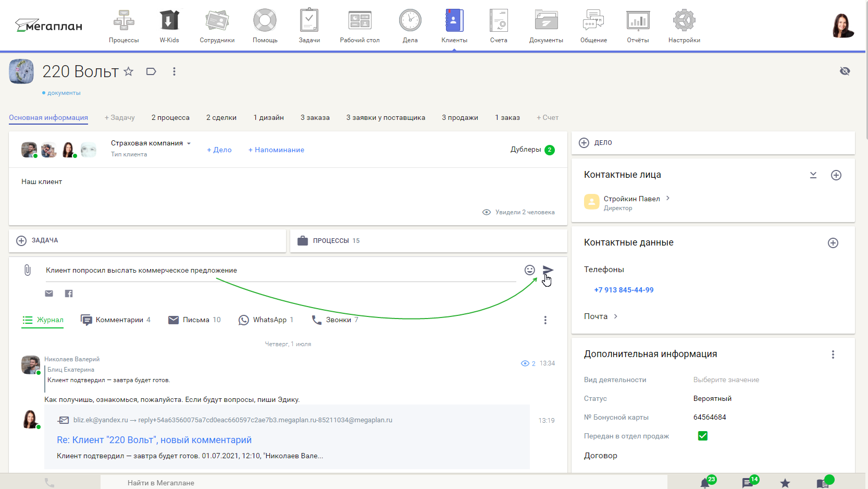Screen dimensions: 868x489
Task: Select WhatsApp 1 tab
Action: [266, 320]
